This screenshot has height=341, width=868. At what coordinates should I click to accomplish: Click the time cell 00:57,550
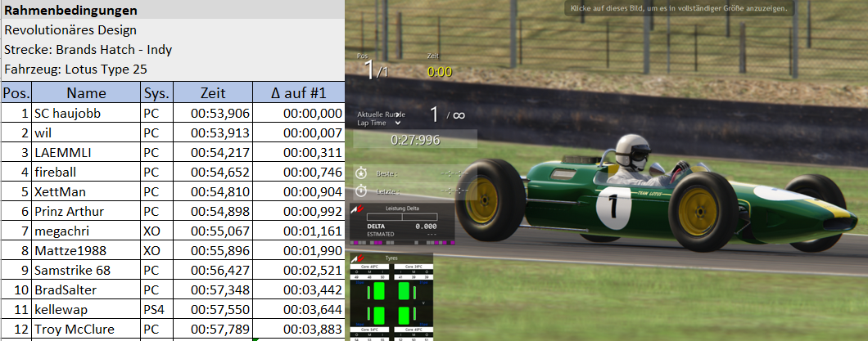pyautogui.click(x=213, y=310)
